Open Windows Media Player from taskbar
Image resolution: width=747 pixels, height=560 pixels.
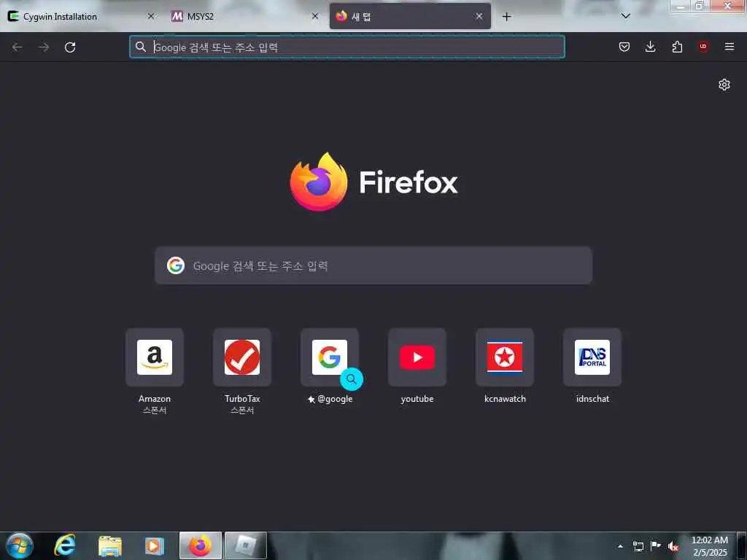tap(154, 546)
